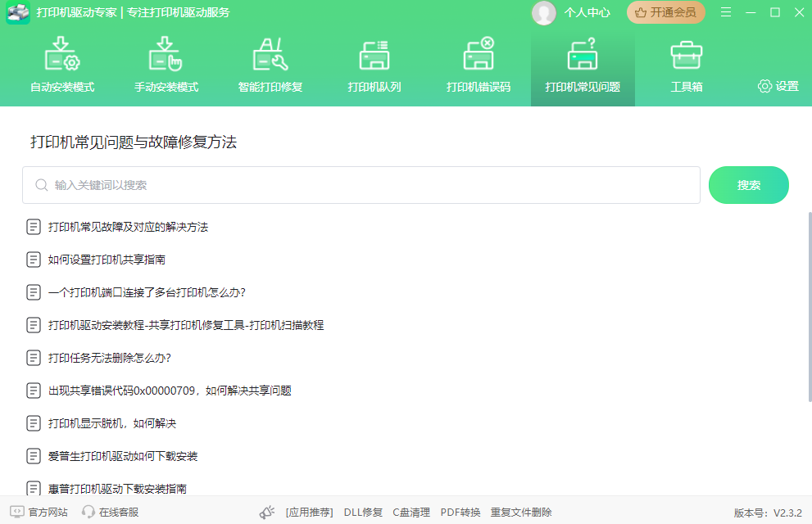Image resolution: width=812 pixels, height=524 pixels.
Task: Click the green 搜索 search button
Action: (x=748, y=185)
